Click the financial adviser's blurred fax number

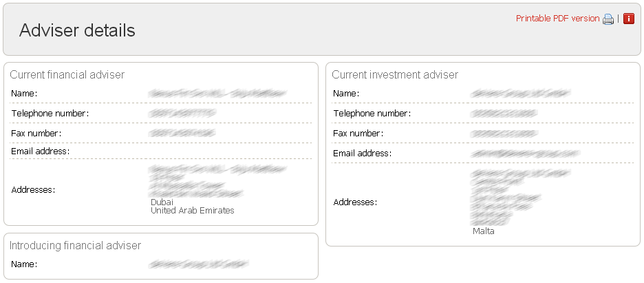[182, 133]
